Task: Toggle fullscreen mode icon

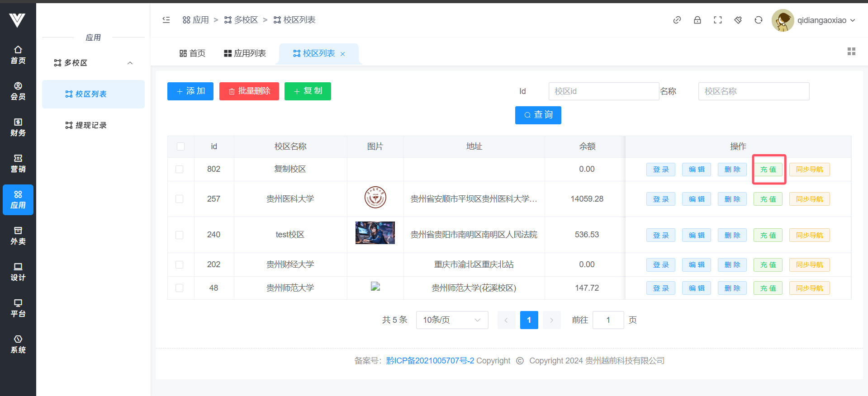Action: [x=717, y=20]
